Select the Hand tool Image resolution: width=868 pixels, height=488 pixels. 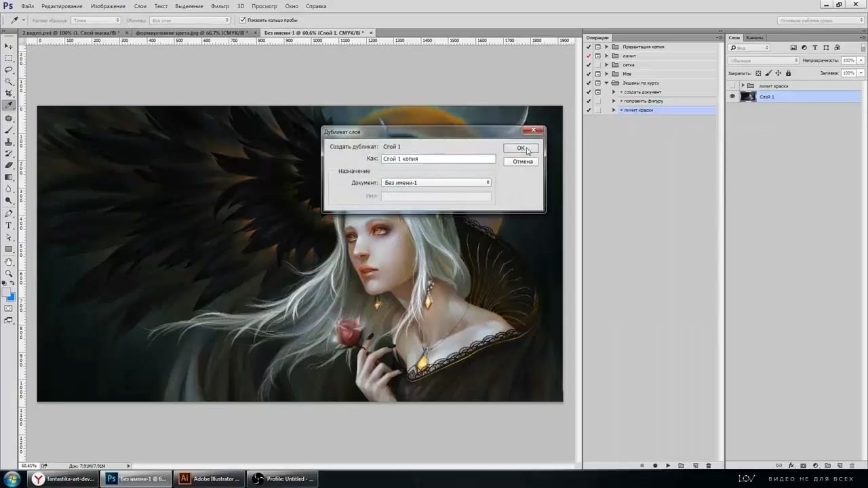(x=9, y=262)
